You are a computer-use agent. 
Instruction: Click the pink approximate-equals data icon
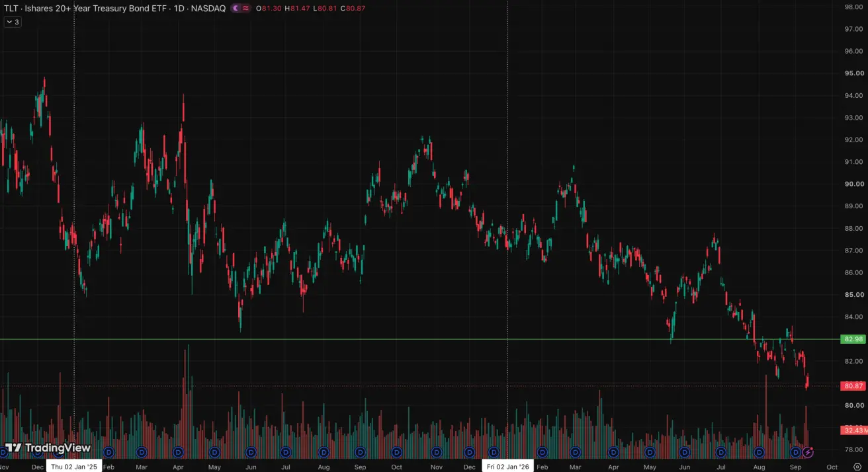click(x=245, y=8)
